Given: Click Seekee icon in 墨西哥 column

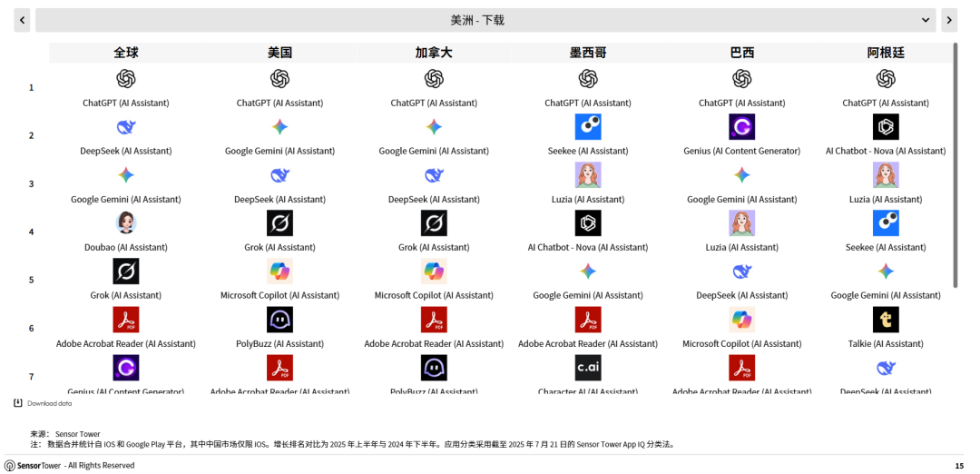Looking at the screenshot, I should click(x=588, y=127).
